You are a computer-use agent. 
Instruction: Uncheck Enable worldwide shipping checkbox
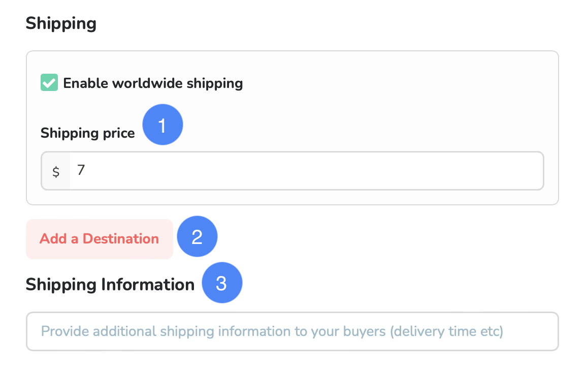coord(49,83)
